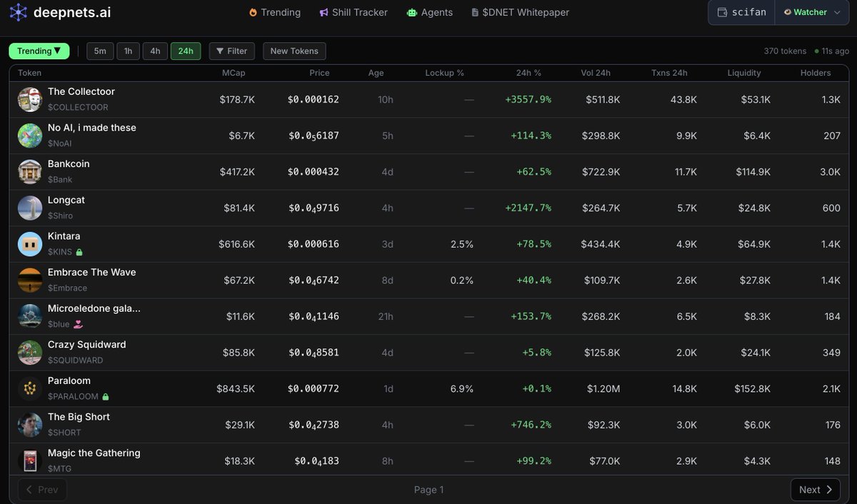Click the +3557.9% change value
Image resolution: width=857 pixels, height=504 pixels.
[528, 99]
